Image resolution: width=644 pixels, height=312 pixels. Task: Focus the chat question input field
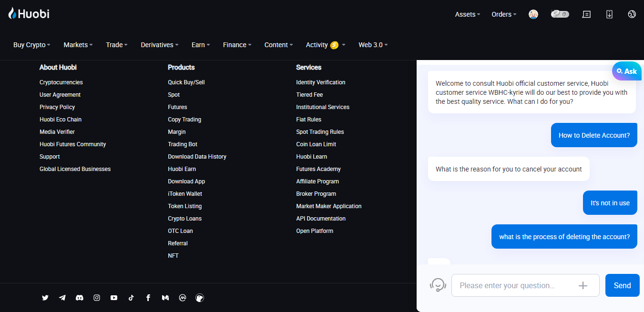tap(525, 285)
